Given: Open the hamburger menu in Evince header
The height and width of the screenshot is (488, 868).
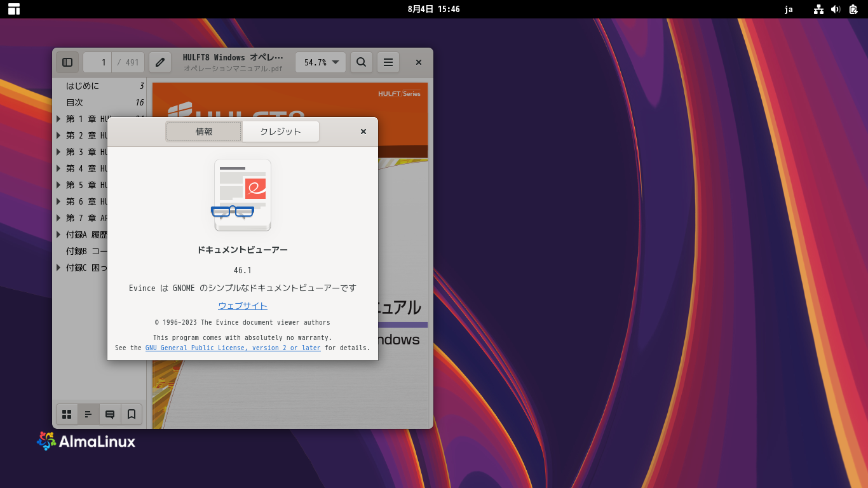Looking at the screenshot, I should pos(388,62).
